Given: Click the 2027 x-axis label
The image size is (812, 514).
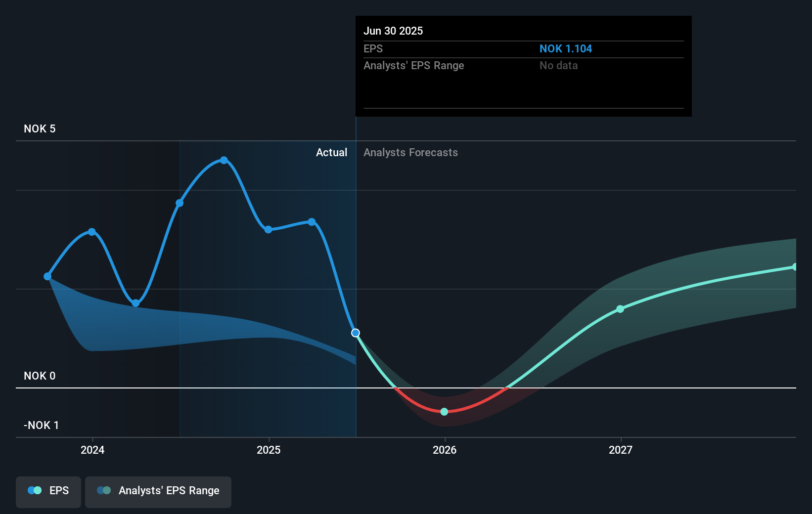Looking at the screenshot, I should point(621,450).
